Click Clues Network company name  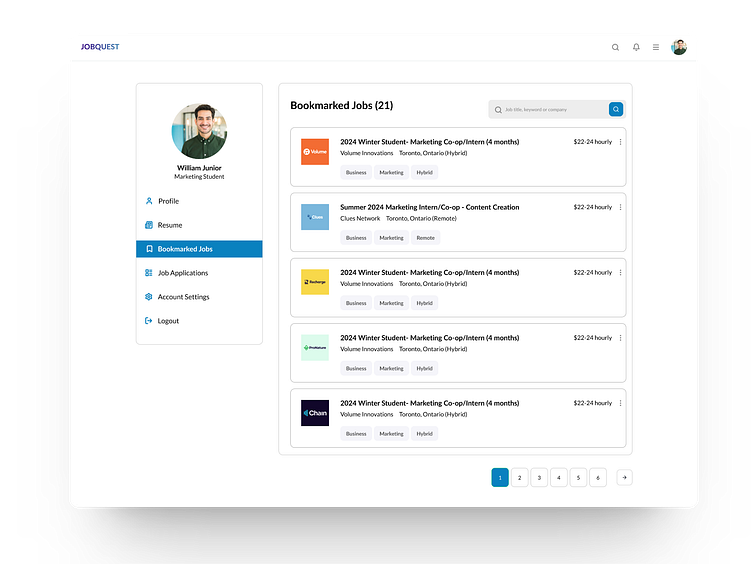360,218
